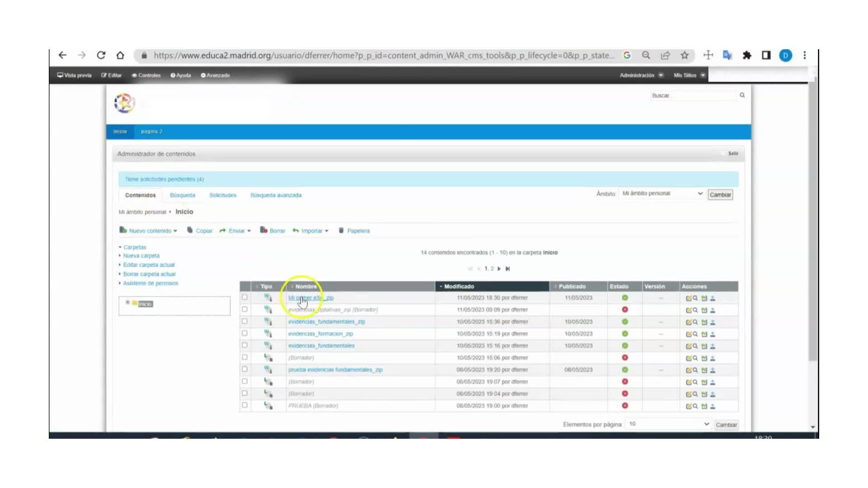Click permissions person icon for evidencias_fundamentales_zip row
The width and height of the screenshot is (868, 488).
tap(713, 322)
